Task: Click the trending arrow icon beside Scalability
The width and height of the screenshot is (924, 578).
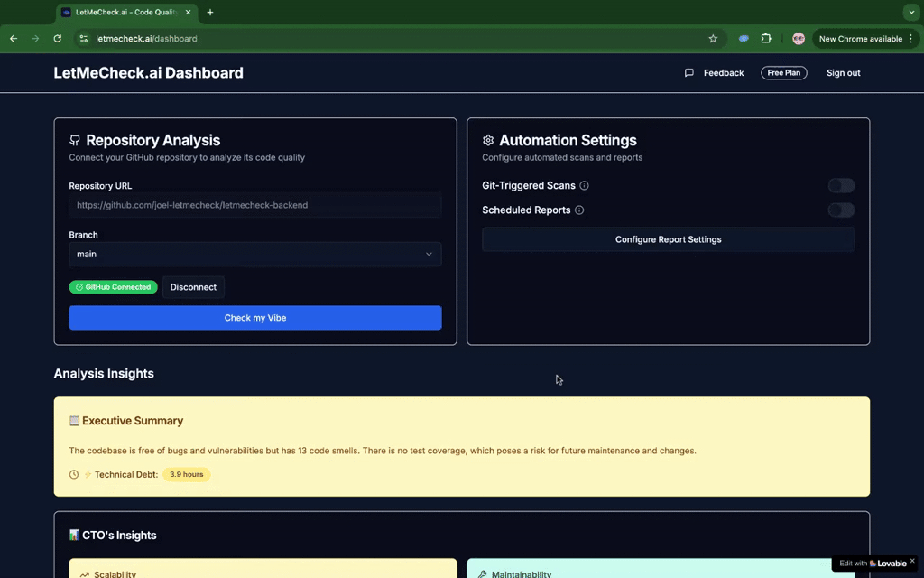Action: click(x=85, y=573)
